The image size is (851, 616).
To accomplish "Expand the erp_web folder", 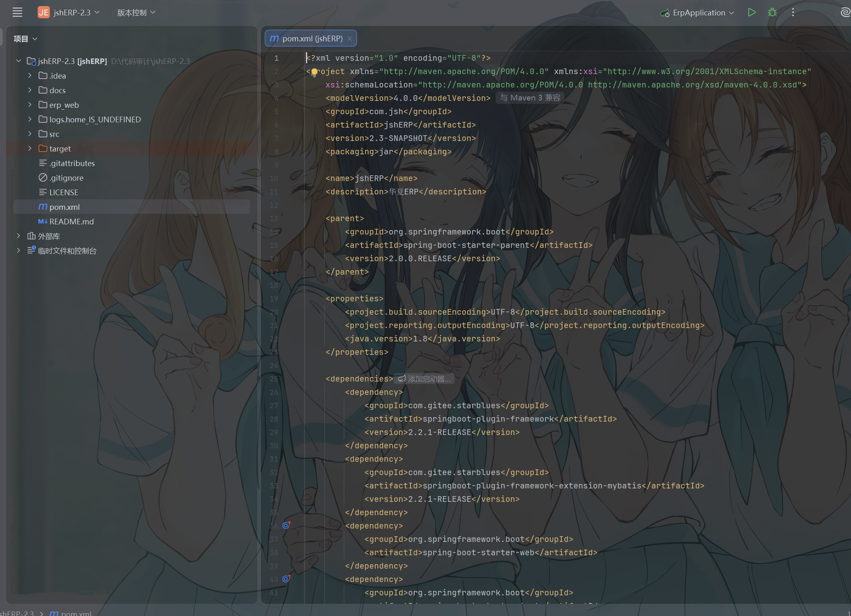I will [30, 104].
